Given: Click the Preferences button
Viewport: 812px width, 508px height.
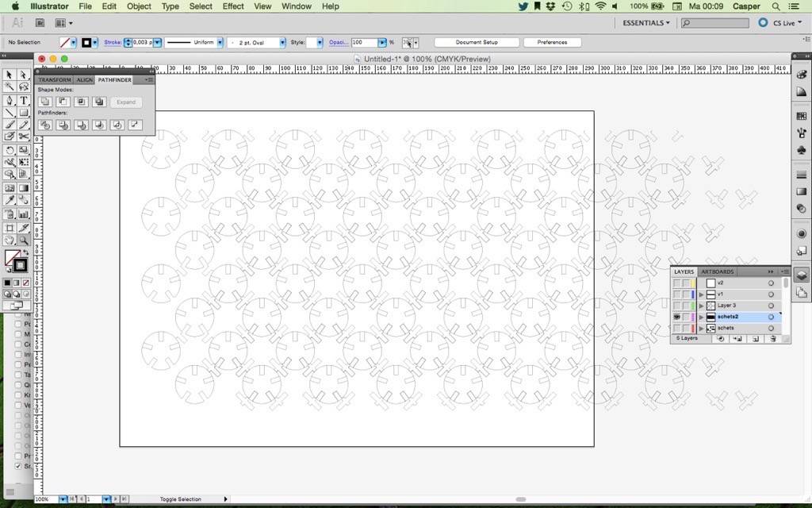Looking at the screenshot, I should pyautogui.click(x=552, y=43).
